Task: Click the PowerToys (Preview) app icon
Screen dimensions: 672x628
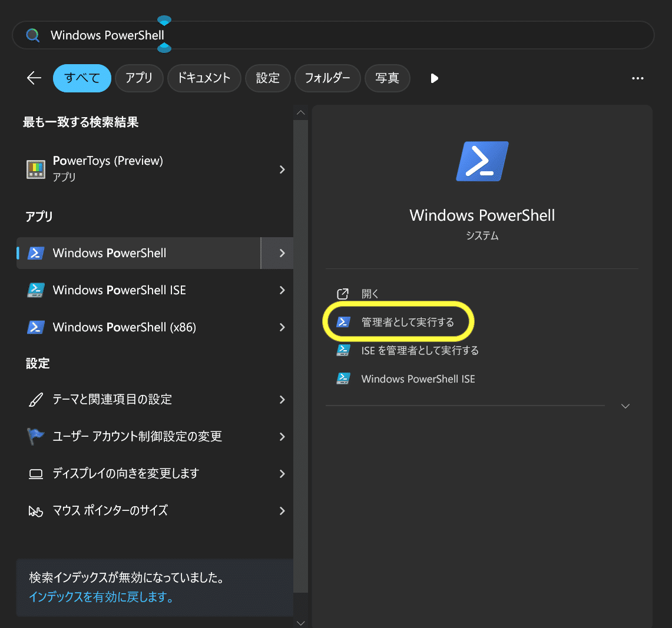Action: pos(36,169)
